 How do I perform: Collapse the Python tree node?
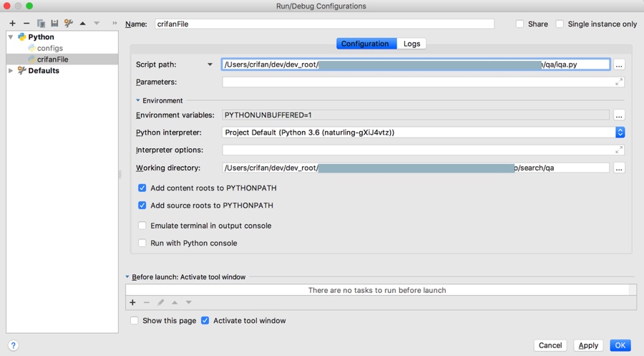[x=11, y=37]
